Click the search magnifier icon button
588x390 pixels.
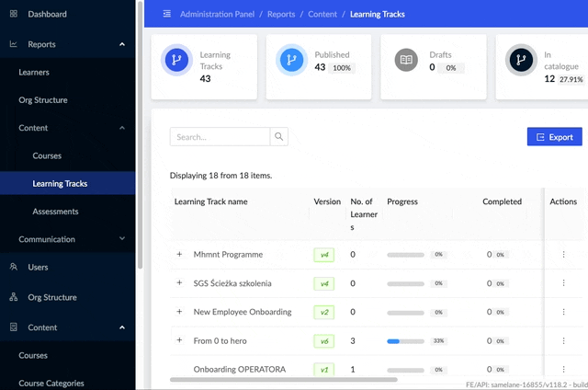tap(279, 137)
